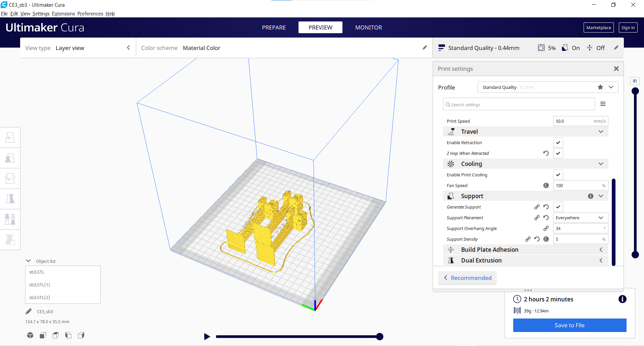Click Save to File button

(570, 325)
